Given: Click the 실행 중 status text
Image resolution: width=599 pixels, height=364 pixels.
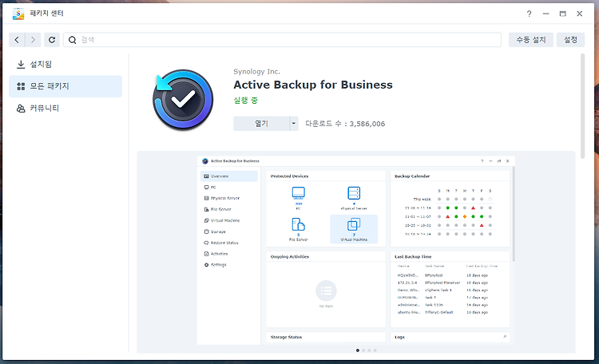Looking at the screenshot, I should [246, 101].
